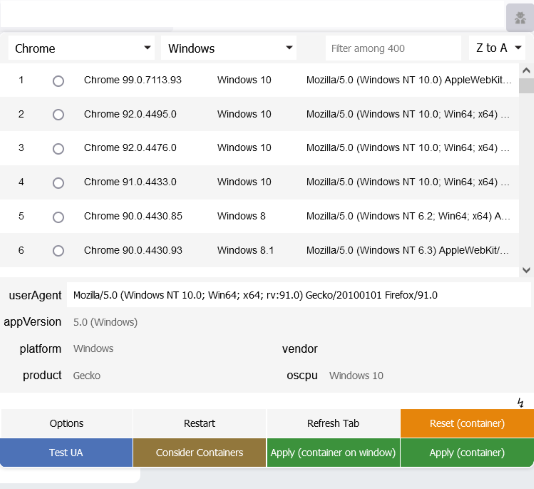Click the Refresh Tab button
This screenshot has height=489, width=534.
[x=333, y=423]
